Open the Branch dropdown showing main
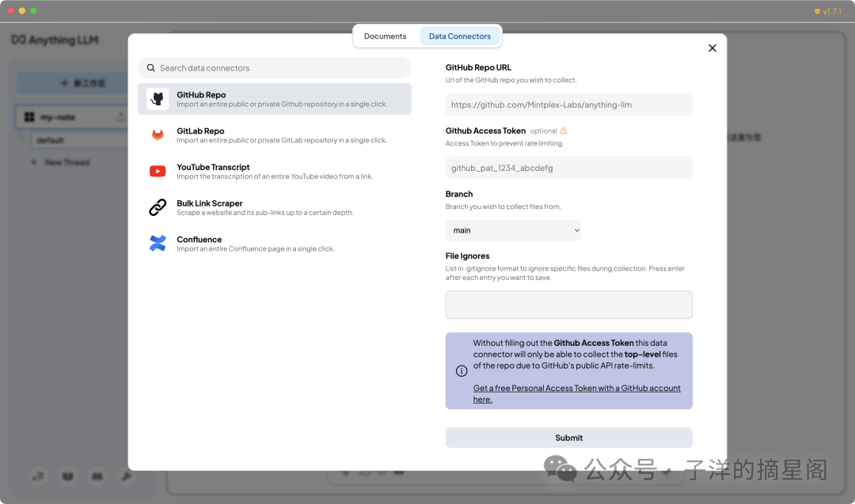The width and height of the screenshot is (855, 504). point(513,230)
